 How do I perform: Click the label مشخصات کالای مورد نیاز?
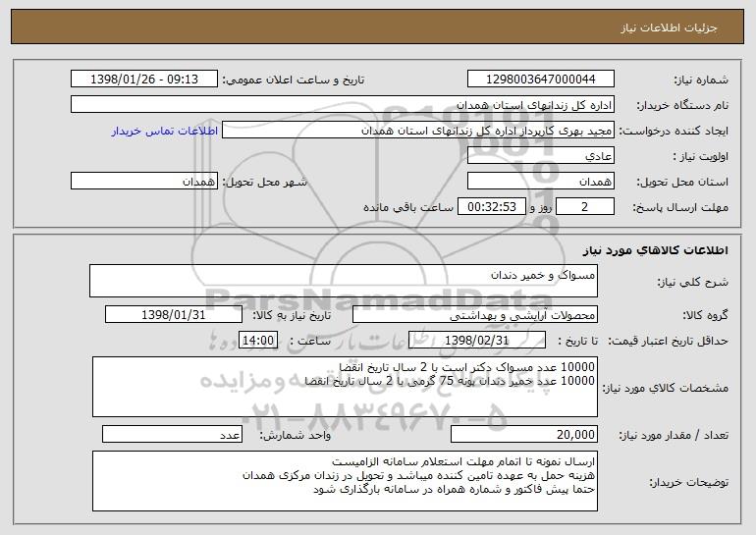click(x=666, y=388)
